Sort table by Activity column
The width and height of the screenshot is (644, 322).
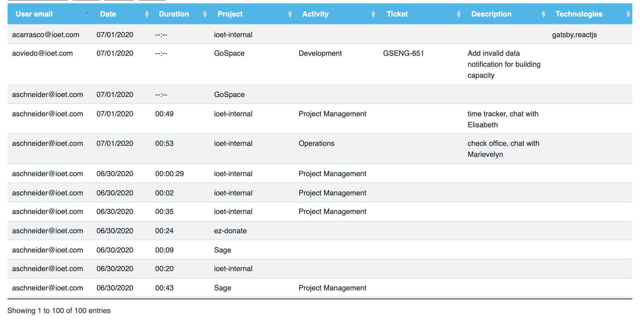click(336, 14)
